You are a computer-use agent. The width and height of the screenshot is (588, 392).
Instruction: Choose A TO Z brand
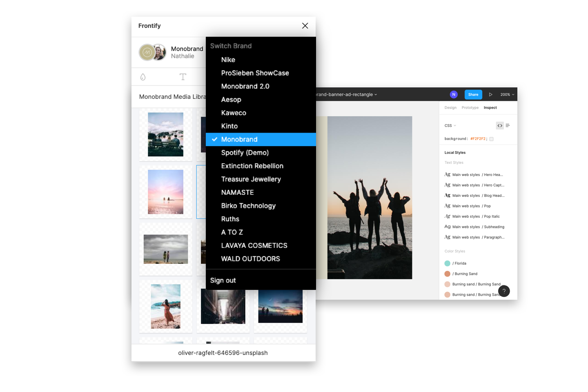[261, 232]
